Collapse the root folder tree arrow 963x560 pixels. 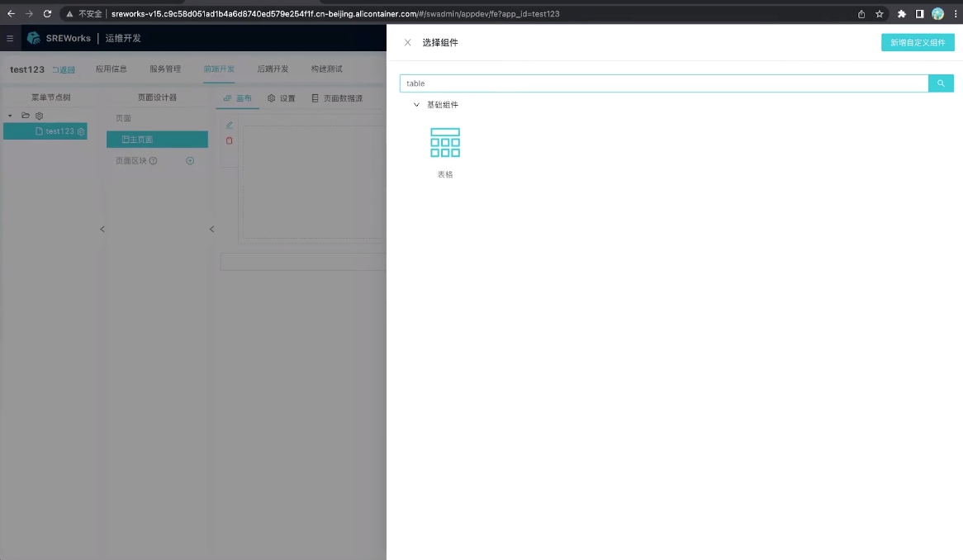10,116
